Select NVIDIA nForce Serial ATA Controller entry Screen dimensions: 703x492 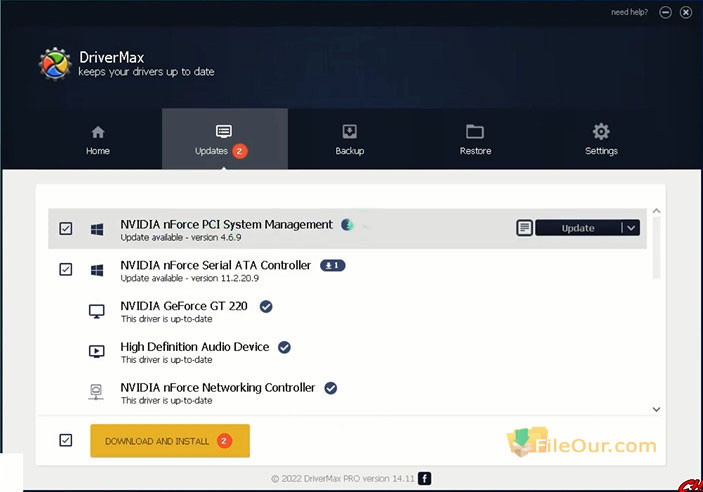347,270
